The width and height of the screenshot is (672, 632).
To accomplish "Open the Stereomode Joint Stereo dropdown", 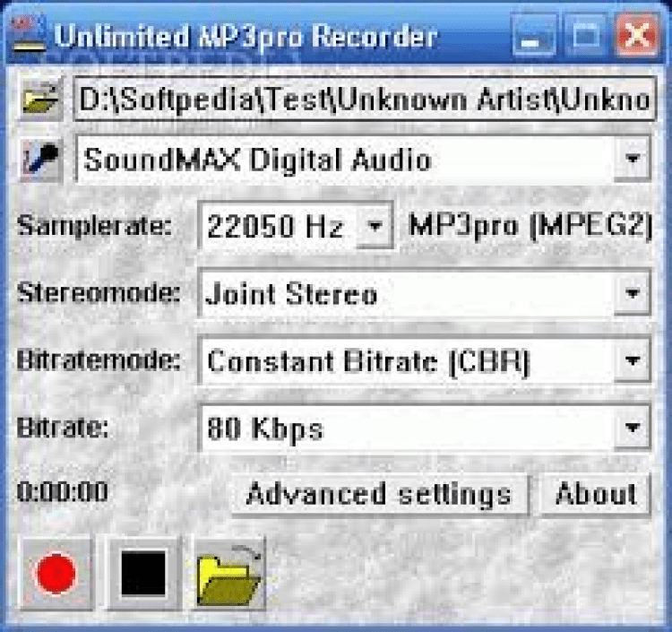I will [x=425, y=294].
